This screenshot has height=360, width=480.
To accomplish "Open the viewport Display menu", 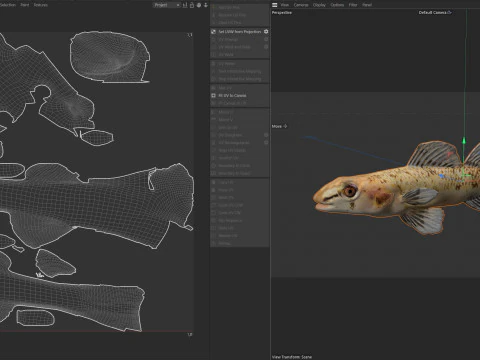I will tap(319, 5).
